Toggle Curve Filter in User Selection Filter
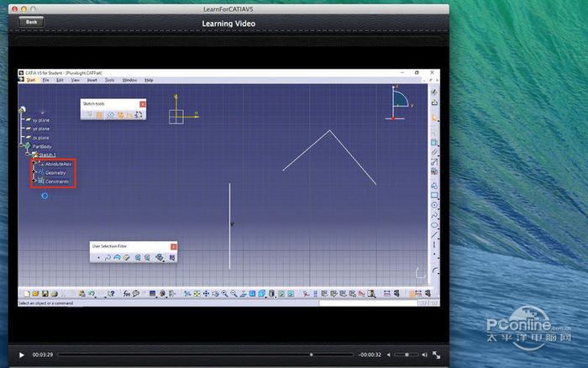 coord(108,257)
